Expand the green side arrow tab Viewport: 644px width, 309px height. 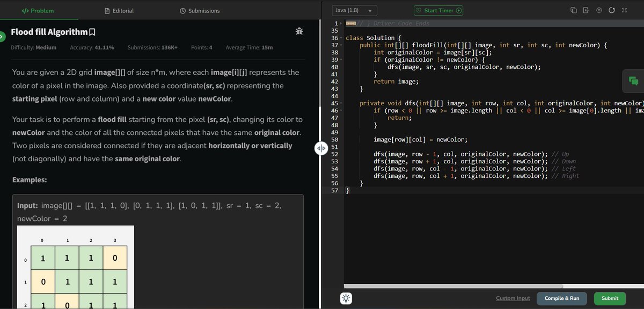[2, 37]
